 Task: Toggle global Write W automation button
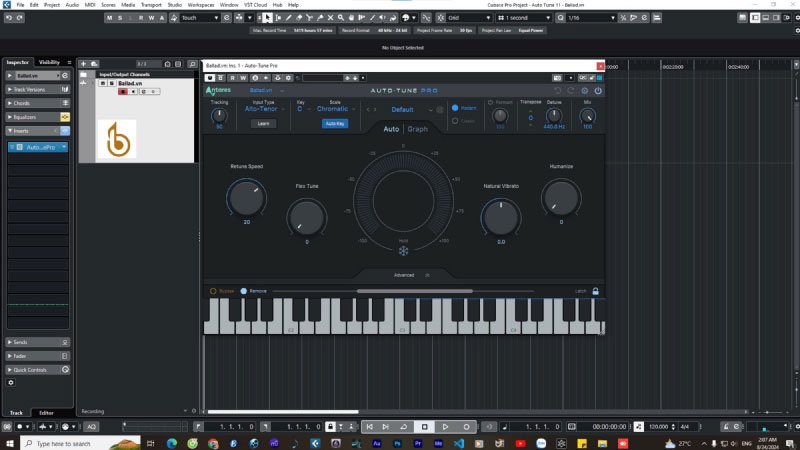152,18
